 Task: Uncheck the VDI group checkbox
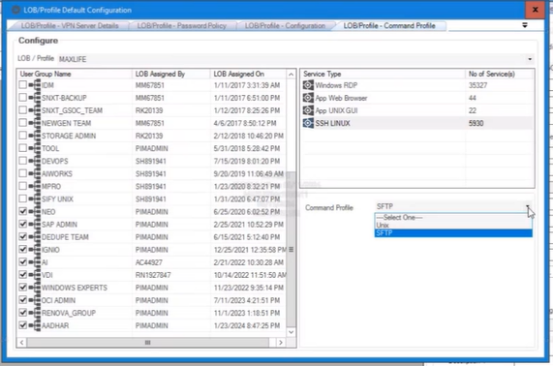click(x=23, y=274)
